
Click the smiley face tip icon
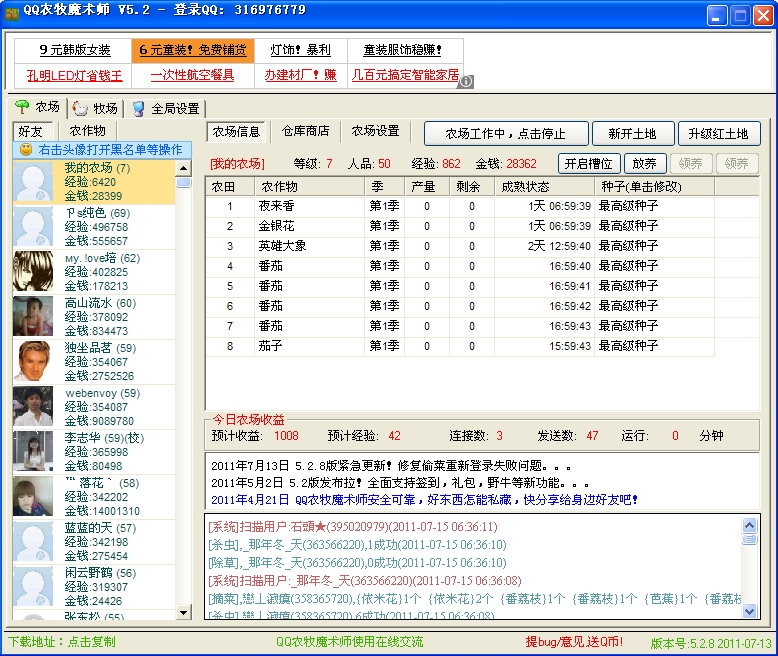coord(26,149)
